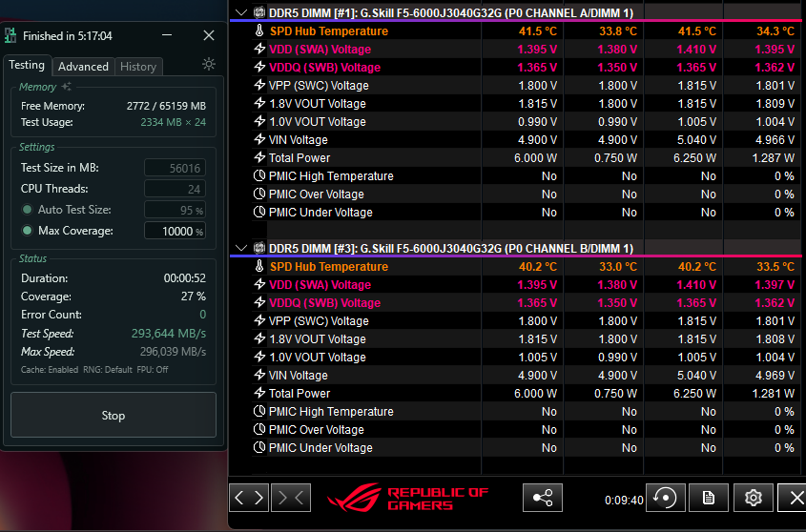
Task: Click the CPU Threads input field
Action: pyautogui.click(x=175, y=189)
